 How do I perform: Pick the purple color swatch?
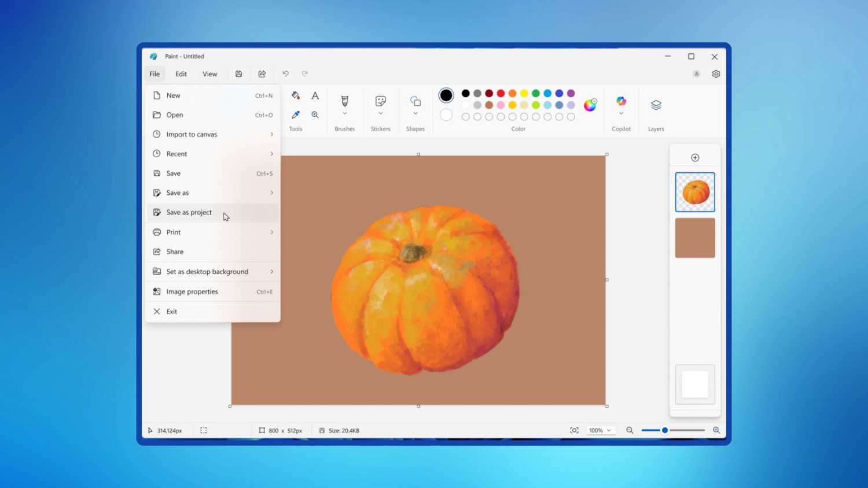click(571, 93)
